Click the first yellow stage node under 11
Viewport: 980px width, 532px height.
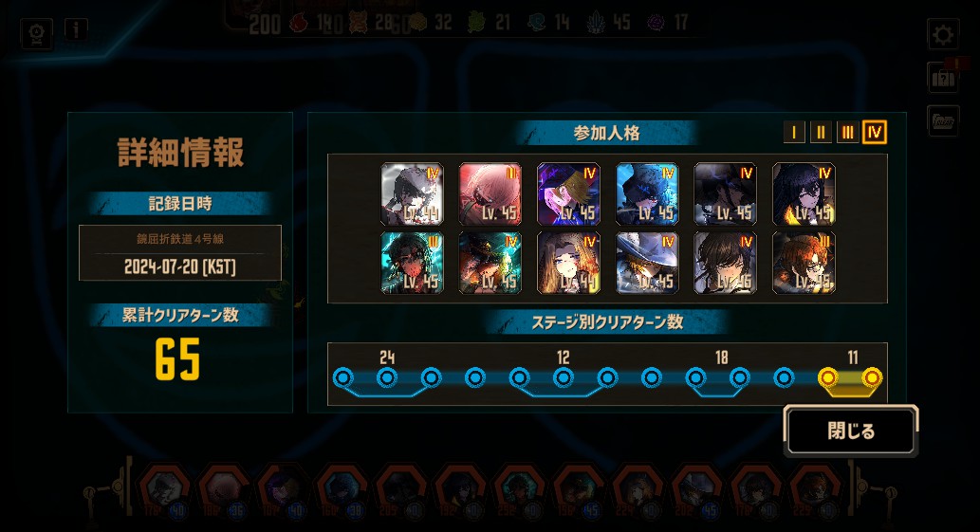click(x=828, y=377)
